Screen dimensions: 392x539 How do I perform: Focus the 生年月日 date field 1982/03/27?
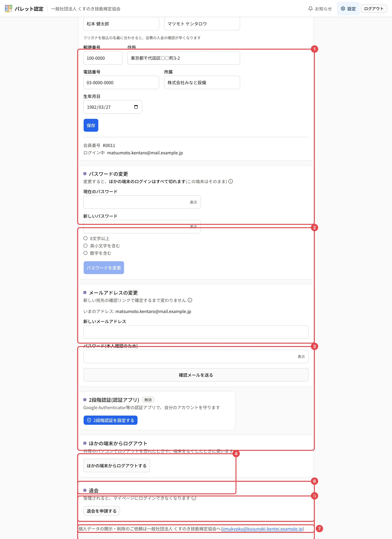point(113,107)
